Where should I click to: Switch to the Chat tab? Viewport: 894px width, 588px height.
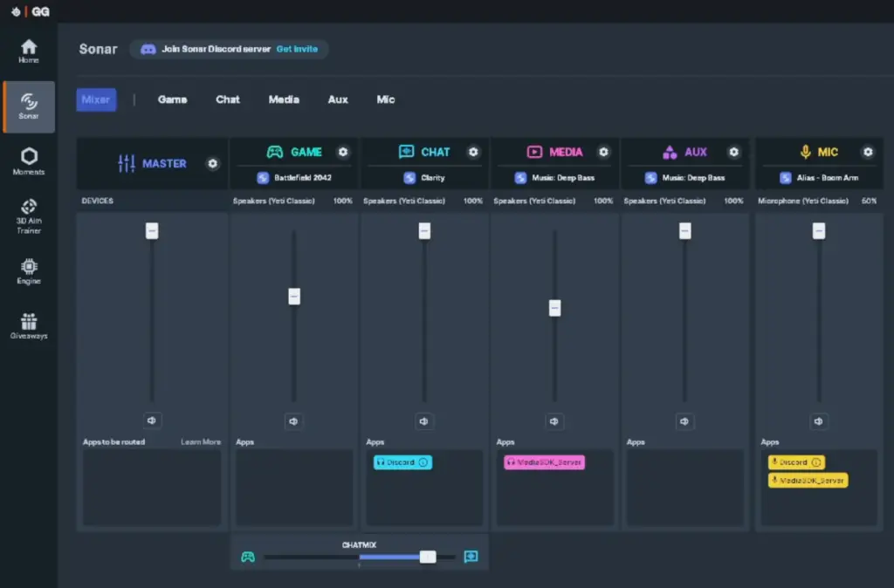coord(228,99)
